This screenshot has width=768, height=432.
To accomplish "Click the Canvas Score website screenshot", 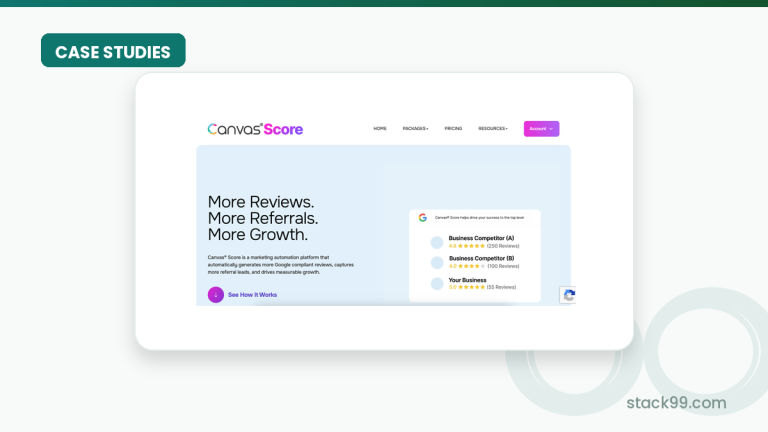I will [x=384, y=211].
